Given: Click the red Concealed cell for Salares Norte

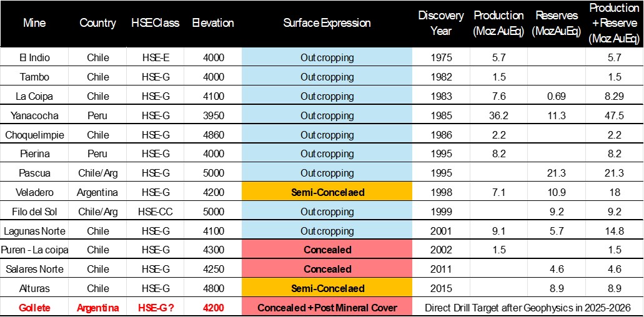Looking at the screenshot, I should coord(327,269).
